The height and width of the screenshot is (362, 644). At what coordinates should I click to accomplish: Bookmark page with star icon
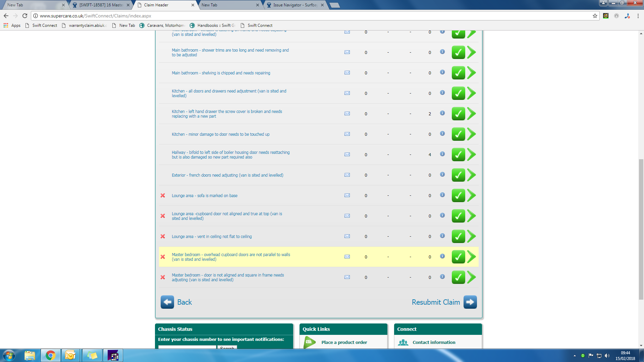tap(595, 16)
